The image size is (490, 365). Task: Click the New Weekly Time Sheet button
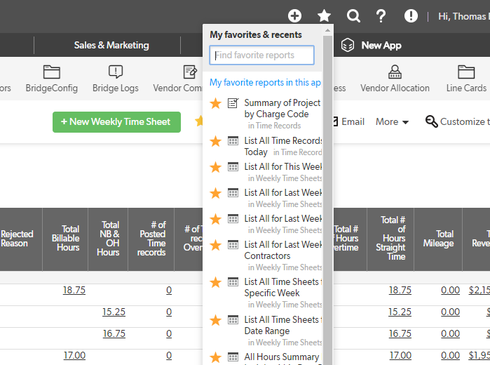click(x=117, y=122)
